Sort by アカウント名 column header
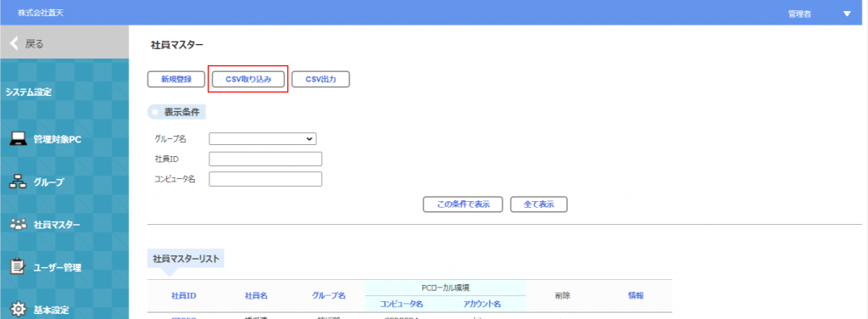The image size is (868, 319). pyautogui.click(x=482, y=304)
